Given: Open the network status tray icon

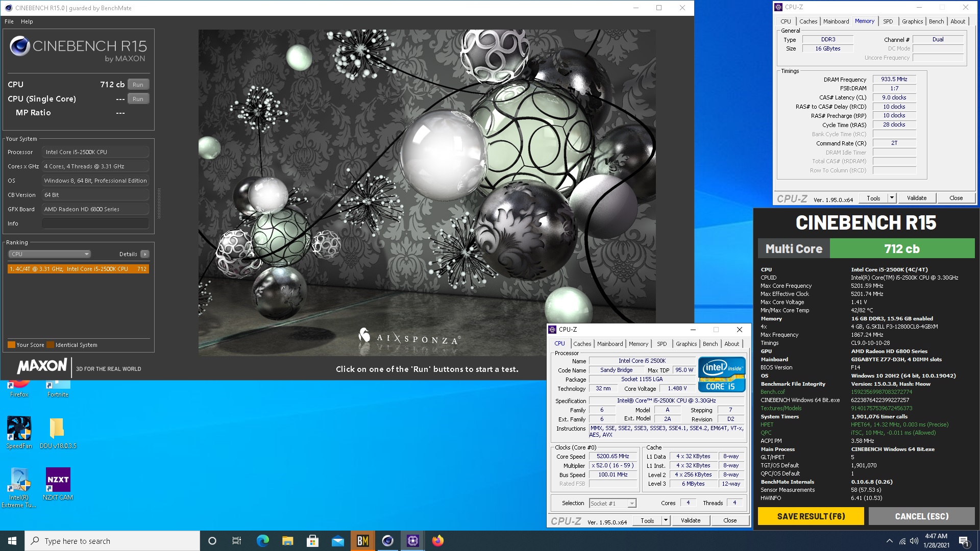Looking at the screenshot, I should pyautogui.click(x=902, y=541).
